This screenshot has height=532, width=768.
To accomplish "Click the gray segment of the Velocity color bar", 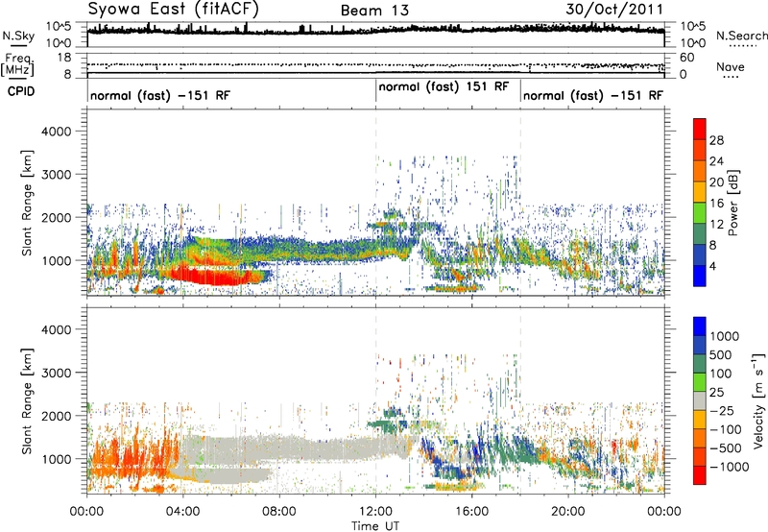I will click(700, 401).
